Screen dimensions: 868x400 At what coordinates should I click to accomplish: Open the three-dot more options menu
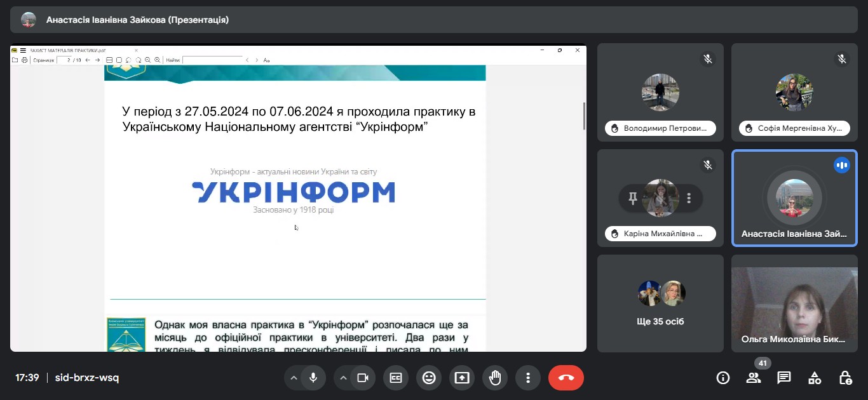pos(528,378)
